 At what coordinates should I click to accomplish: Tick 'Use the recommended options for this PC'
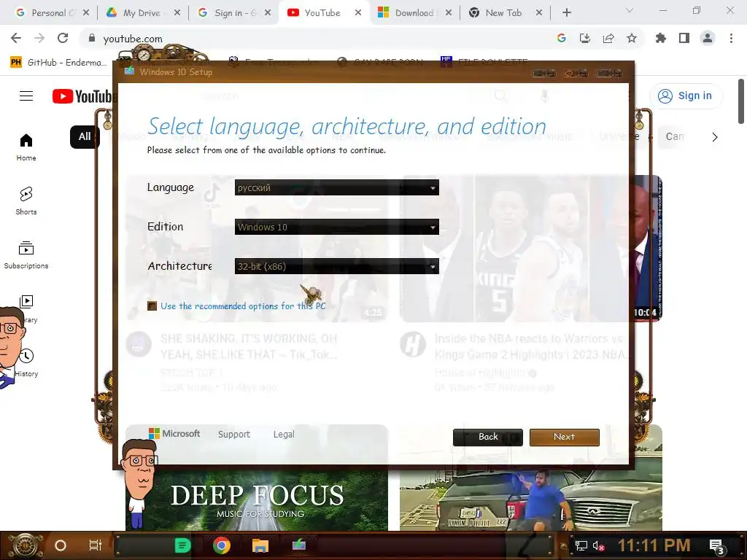click(152, 306)
